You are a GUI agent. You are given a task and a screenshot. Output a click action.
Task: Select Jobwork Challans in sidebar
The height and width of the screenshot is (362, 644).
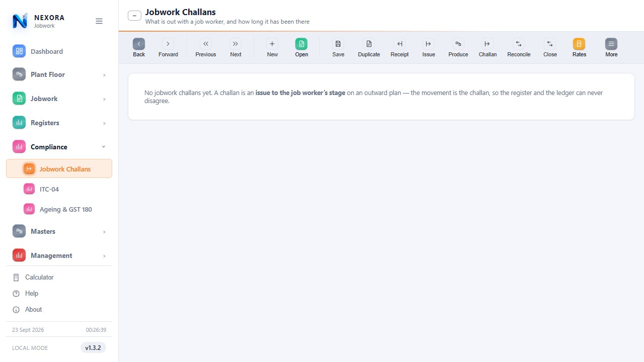[x=59, y=169]
